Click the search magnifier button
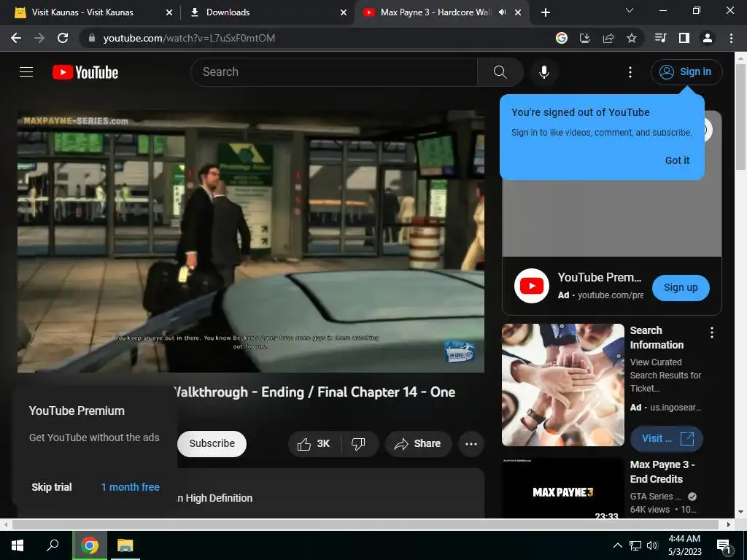The width and height of the screenshot is (747, 560). click(500, 72)
